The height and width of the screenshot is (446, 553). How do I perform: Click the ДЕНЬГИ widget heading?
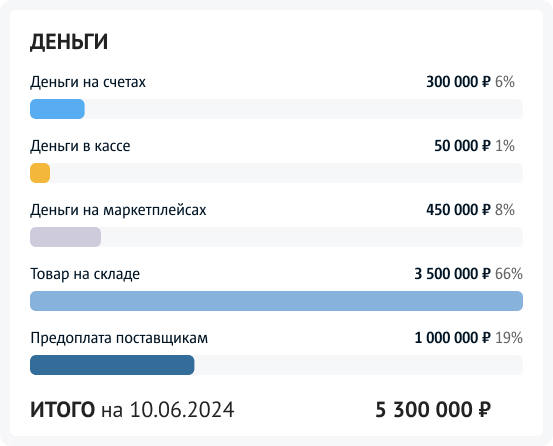click(69, 42)
